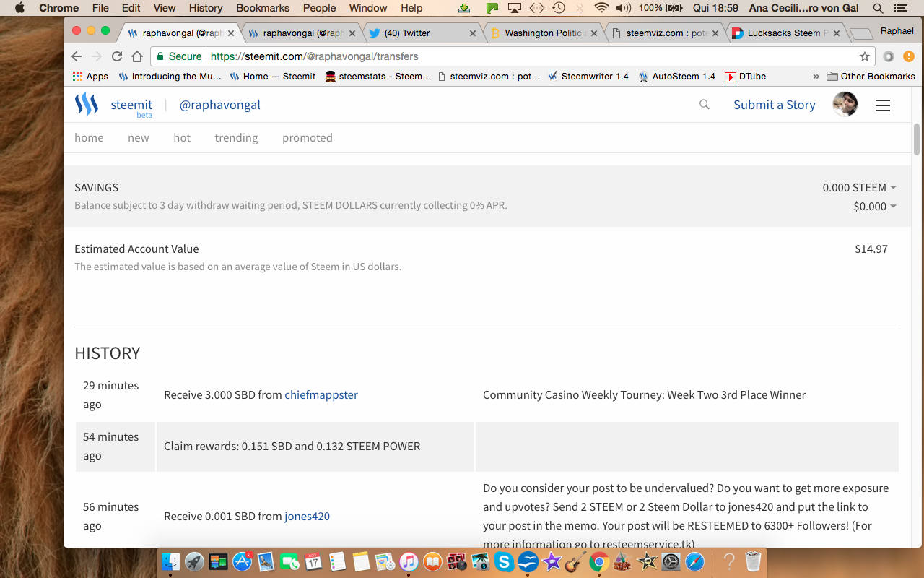This screenshot has width=924, height=578.
Task: Open Spotlight search in the menu bar
Action: tap(878, 8)
